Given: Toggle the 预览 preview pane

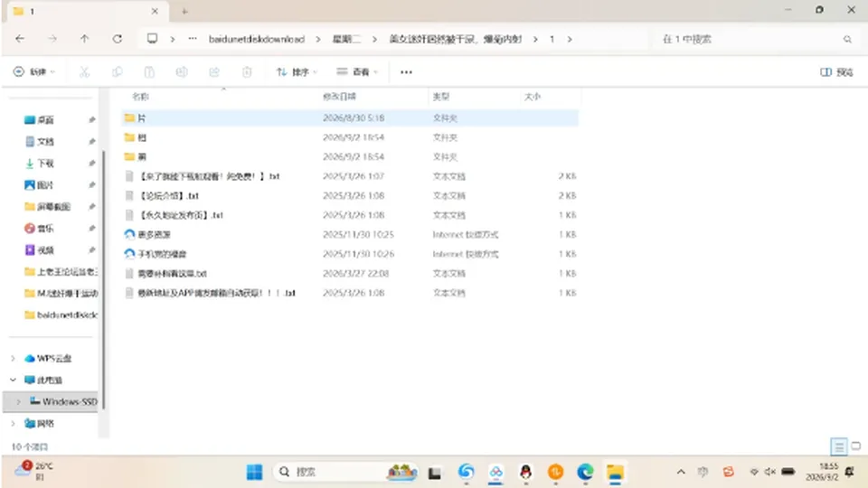Looking at the screenshot, I should 836,72.
